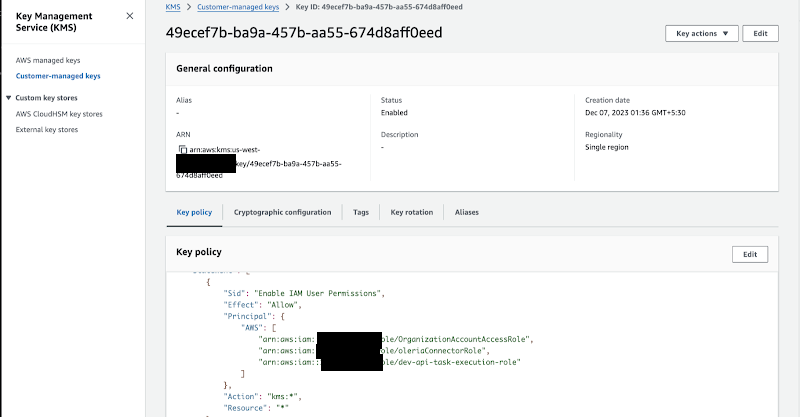Open Customer-managed keys breadcrumb link

(238, 7)
